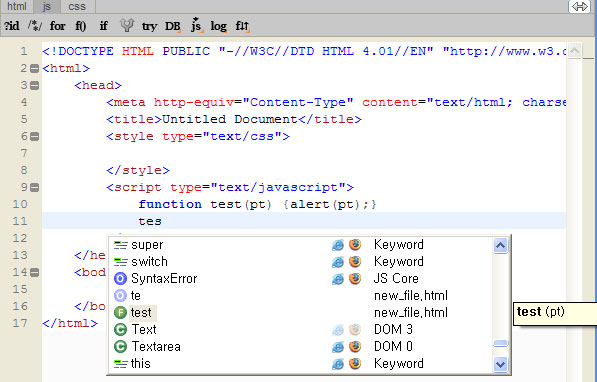The width and height of the screenshot is (597, 382).
Task: Click the object icon beside SyntaxError
Action: [x=120, y=279]
